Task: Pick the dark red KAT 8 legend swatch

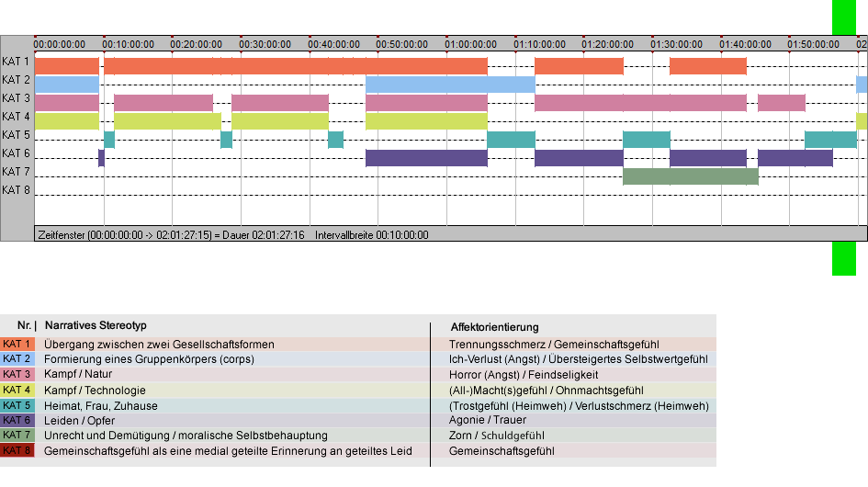Action: click(x=17, y=450)
